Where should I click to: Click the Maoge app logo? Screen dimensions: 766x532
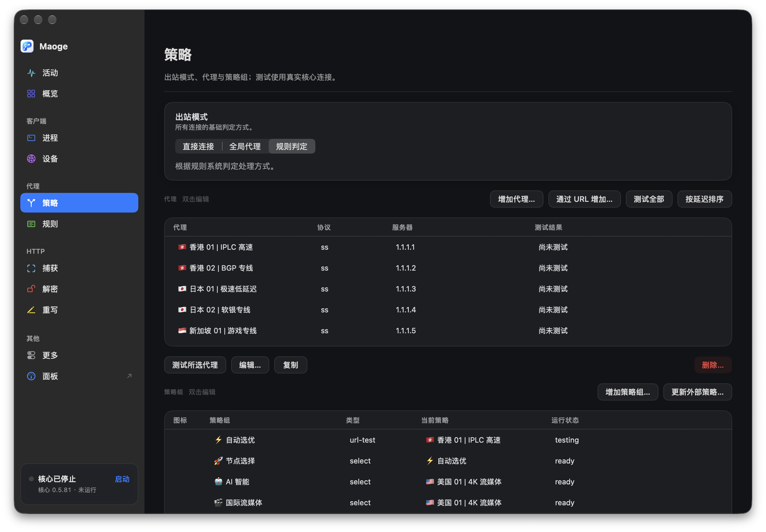(x=27, y=46)
